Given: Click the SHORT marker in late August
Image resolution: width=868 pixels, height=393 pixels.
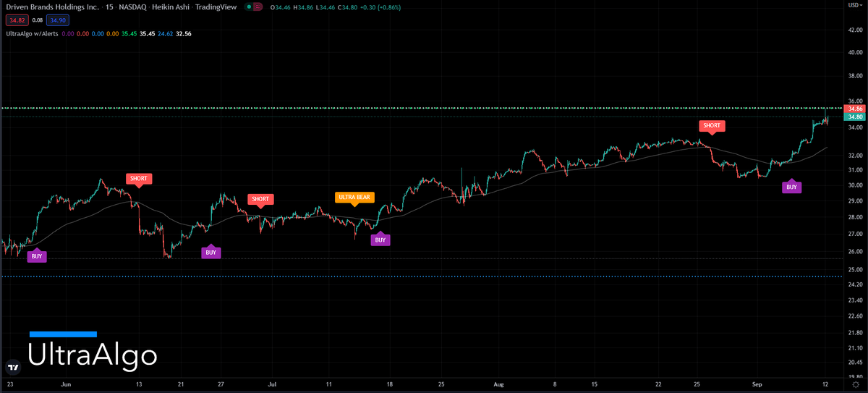Looking at the screenshot, I should click(x=712, y=126).
